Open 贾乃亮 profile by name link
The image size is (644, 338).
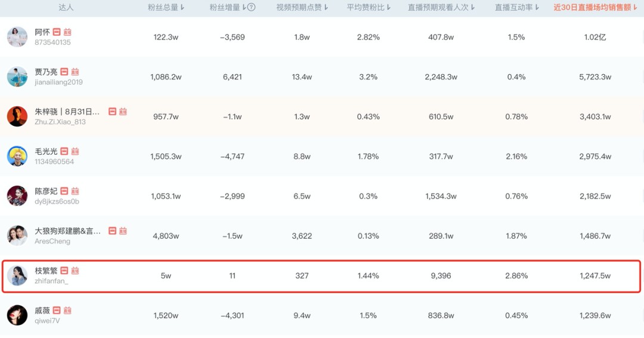pos(46,72)
